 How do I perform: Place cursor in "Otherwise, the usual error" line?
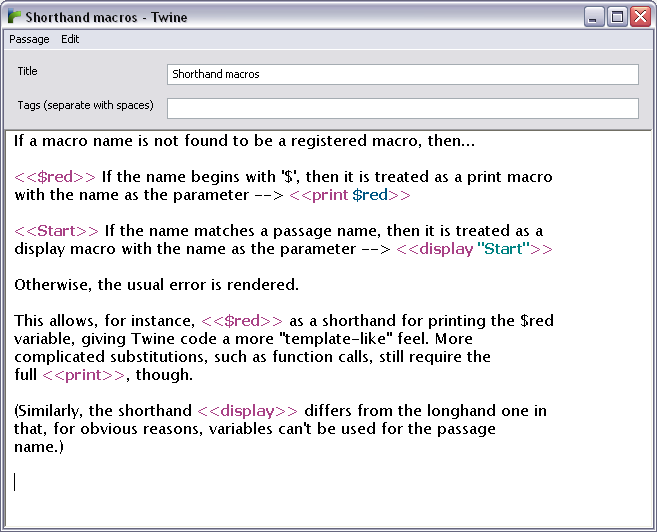point(156,285)
